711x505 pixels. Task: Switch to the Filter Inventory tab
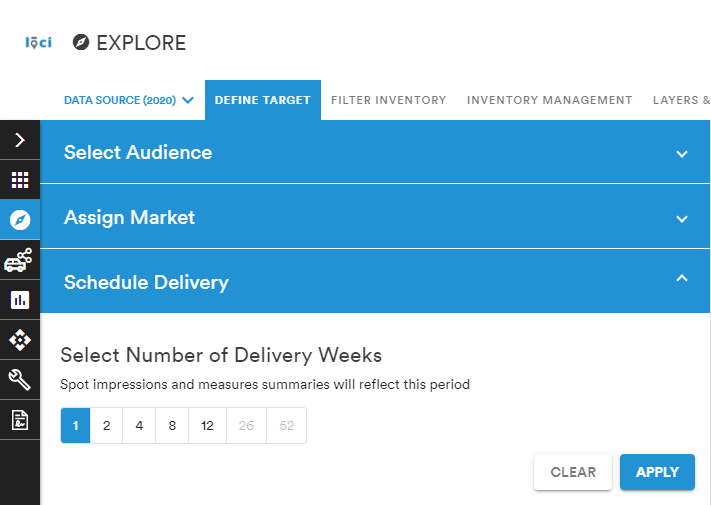389,100
